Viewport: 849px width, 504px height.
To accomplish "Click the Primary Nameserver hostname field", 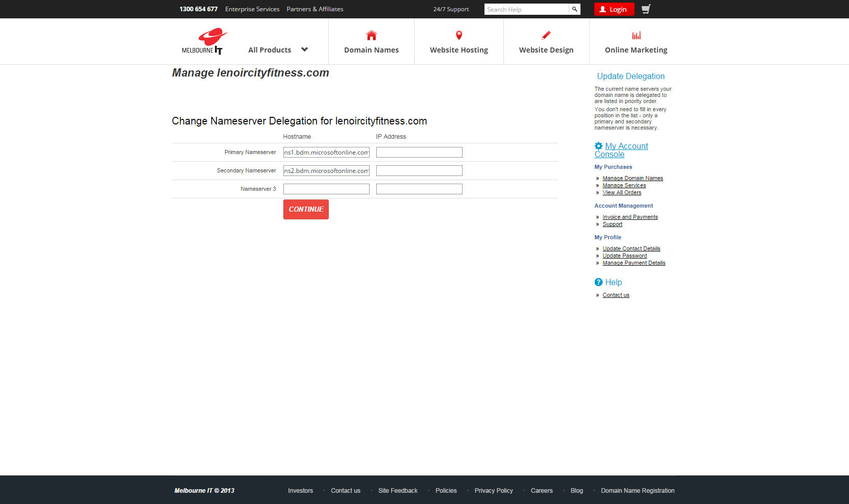I will [326, 153].
